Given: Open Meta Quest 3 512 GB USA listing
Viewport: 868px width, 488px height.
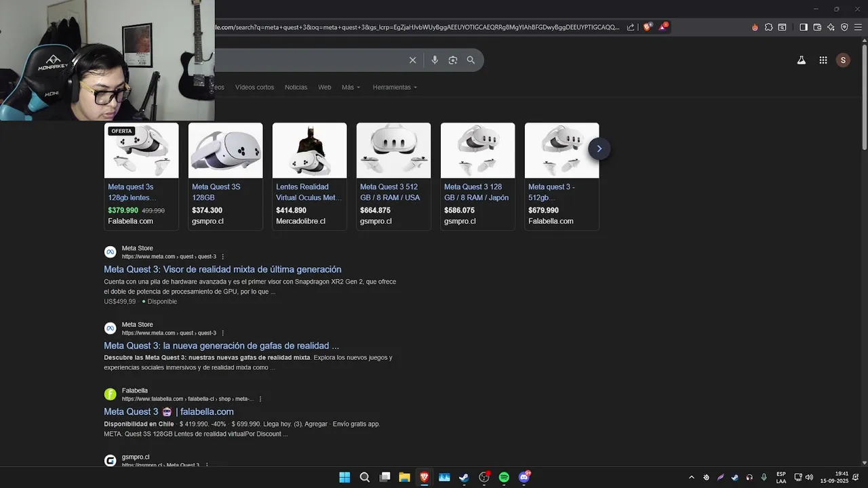Looking at the screenshot, I should (x=393, y=192).
